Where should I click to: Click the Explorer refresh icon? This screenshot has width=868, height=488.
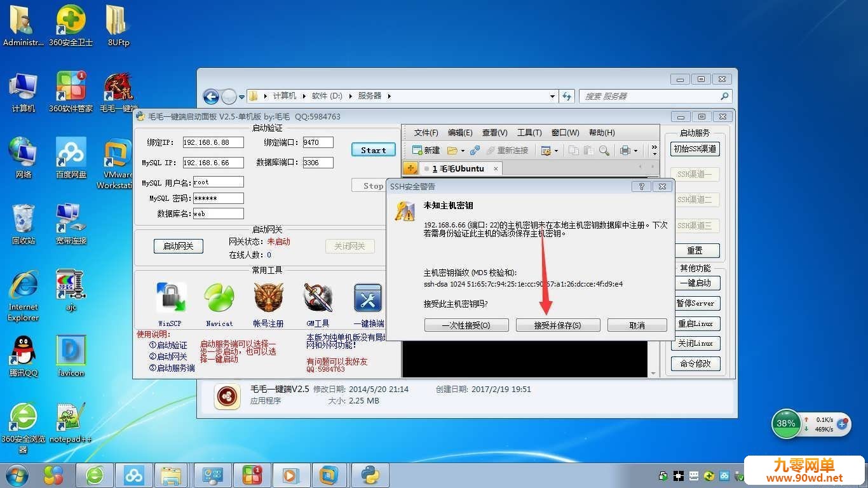click(567, 97)
